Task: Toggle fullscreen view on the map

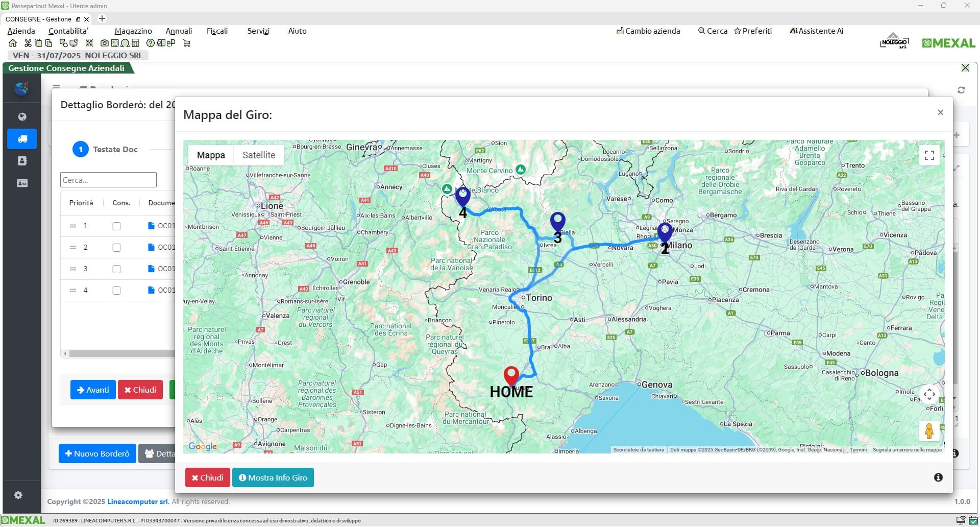Action: coord(929,155)
